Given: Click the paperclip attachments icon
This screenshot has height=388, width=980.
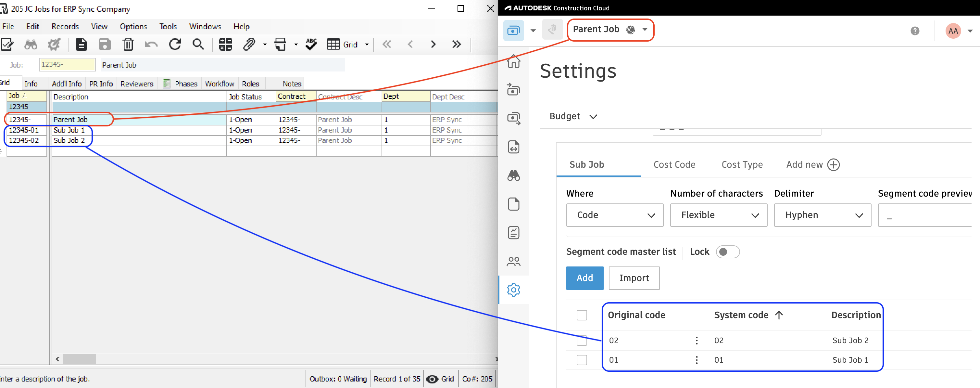Looking at the screenshot, I should pyautogui.click(x=249, y=44).
